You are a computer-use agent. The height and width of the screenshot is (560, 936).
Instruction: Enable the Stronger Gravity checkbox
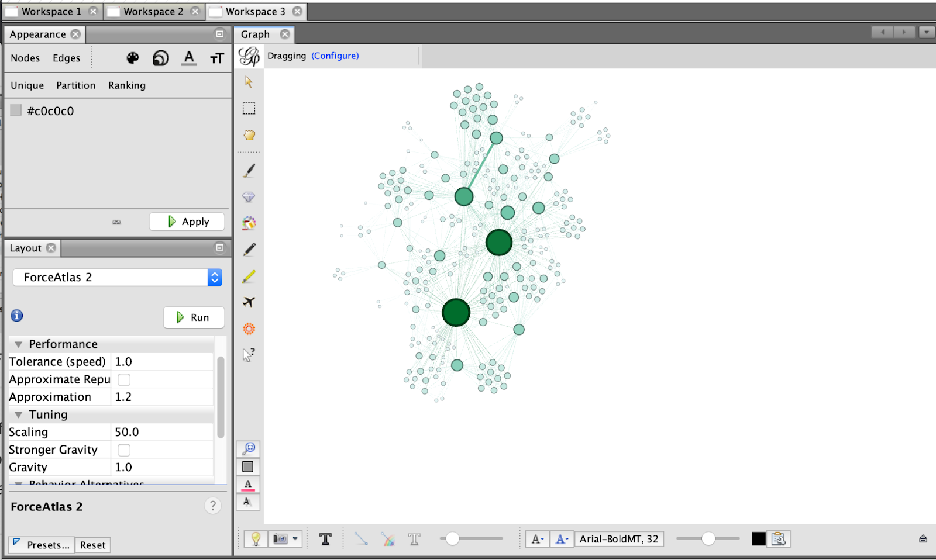point(124,450)
